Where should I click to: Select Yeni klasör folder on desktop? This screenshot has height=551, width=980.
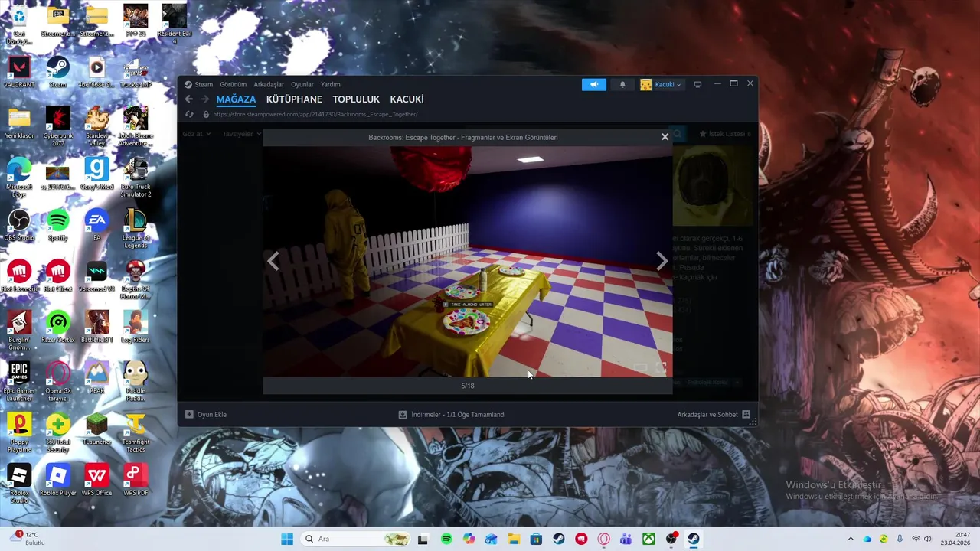click(x=19, y=123)
